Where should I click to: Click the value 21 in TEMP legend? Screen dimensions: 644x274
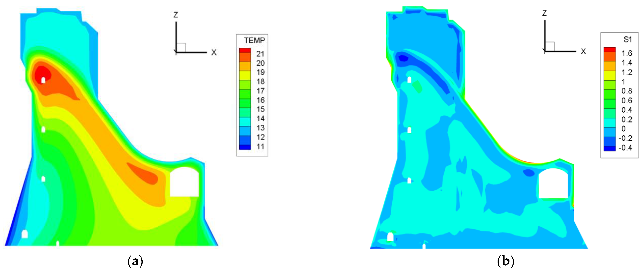[x=260, y=54]
